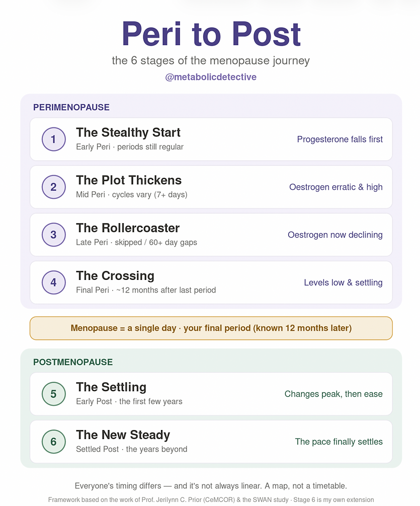Open the @metabolicdetective handle link

pos(210,77)
